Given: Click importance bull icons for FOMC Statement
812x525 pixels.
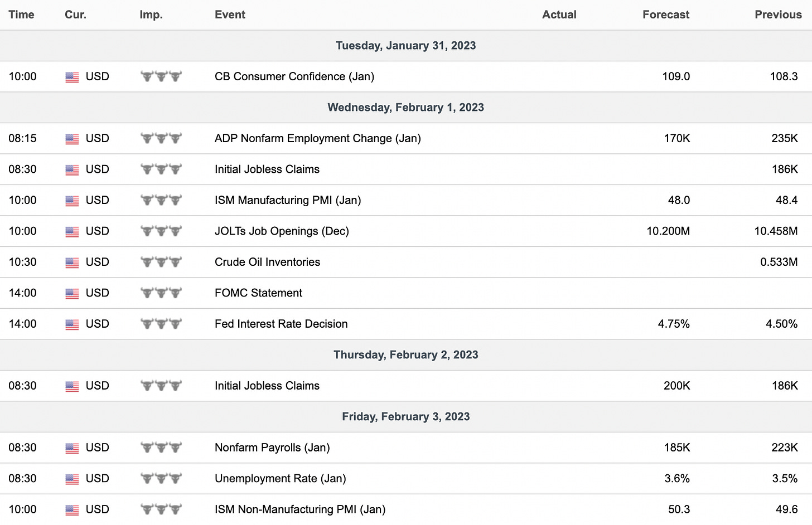Looking at the screenshot, I should (161, 293).
